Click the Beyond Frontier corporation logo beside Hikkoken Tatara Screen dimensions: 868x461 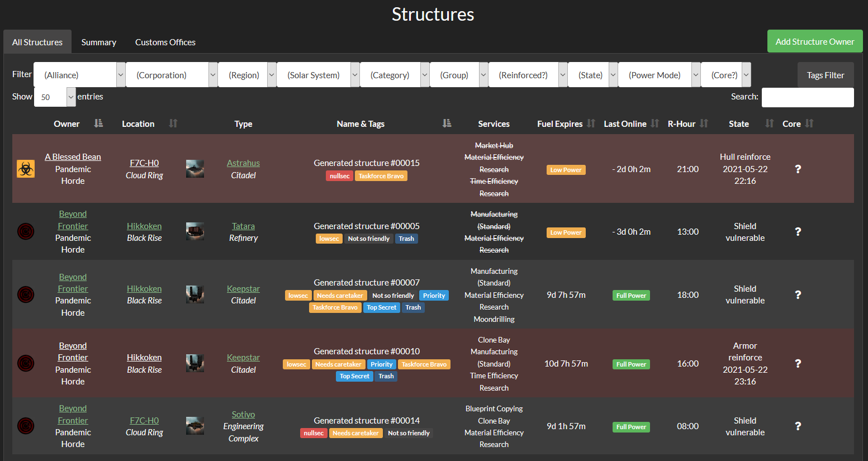pyautogui.click(x=25, y=231)
